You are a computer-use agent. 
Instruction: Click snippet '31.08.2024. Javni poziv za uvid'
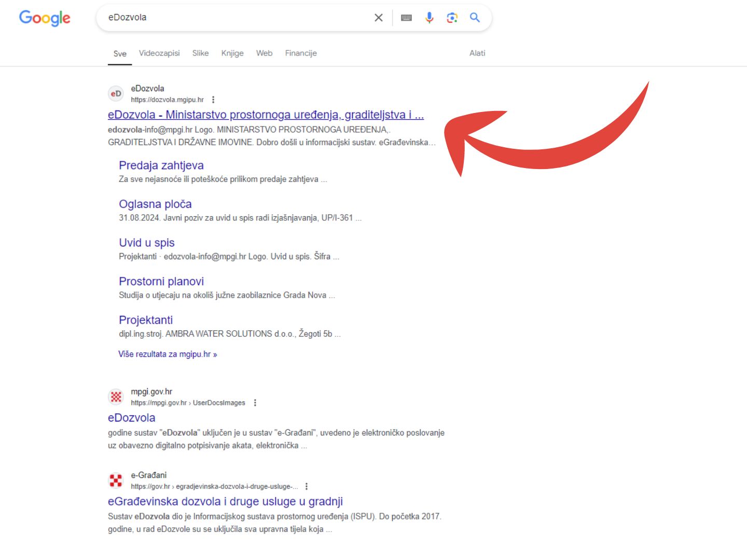(240, 218)
